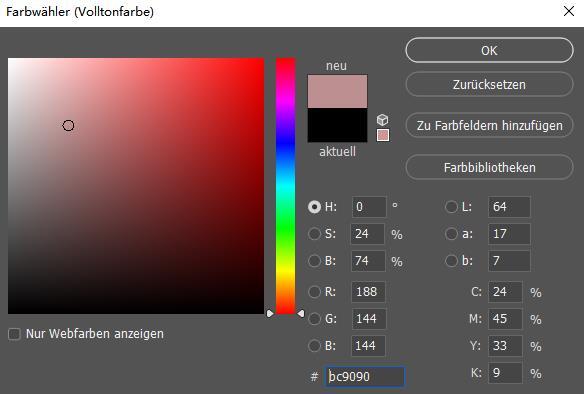Select the L lightness radio button

tap(451, 207)
